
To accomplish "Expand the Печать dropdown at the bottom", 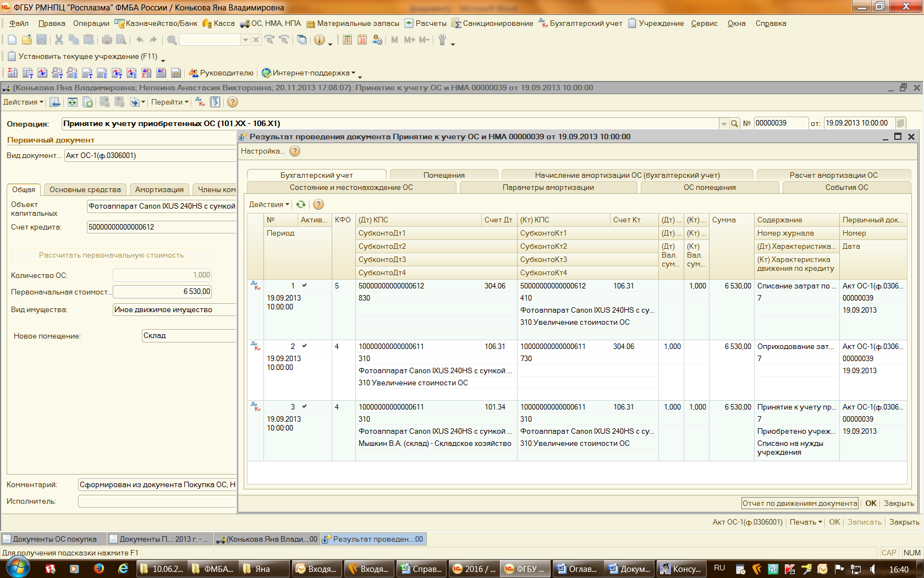I will coord(806,522).
